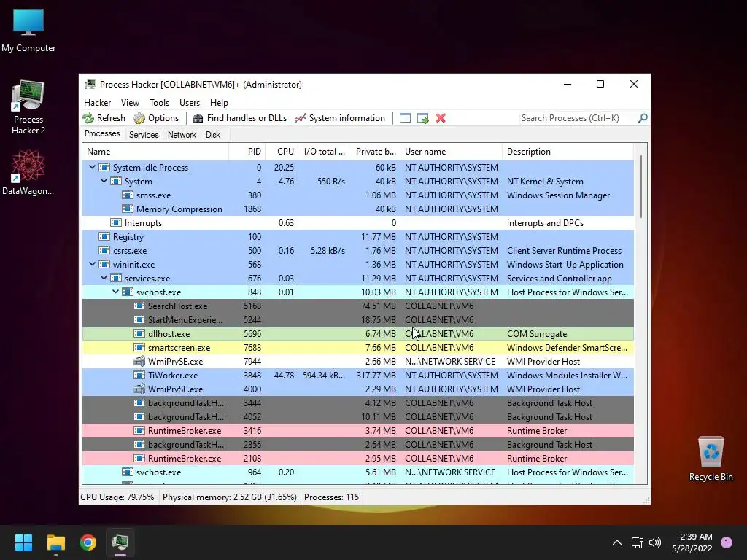Collapse the System Idle Process node
Image resolution: width=747 pixels, height=560 pixels.
(x=92, y=167)
